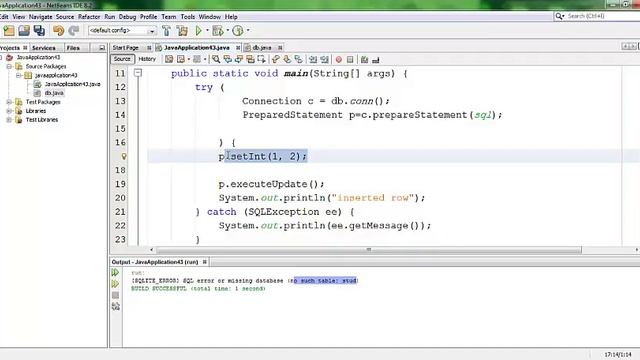Screen dimensions: 640x360
Task: Open Debug Project dropdown arrow
Action: pos(228,31)
